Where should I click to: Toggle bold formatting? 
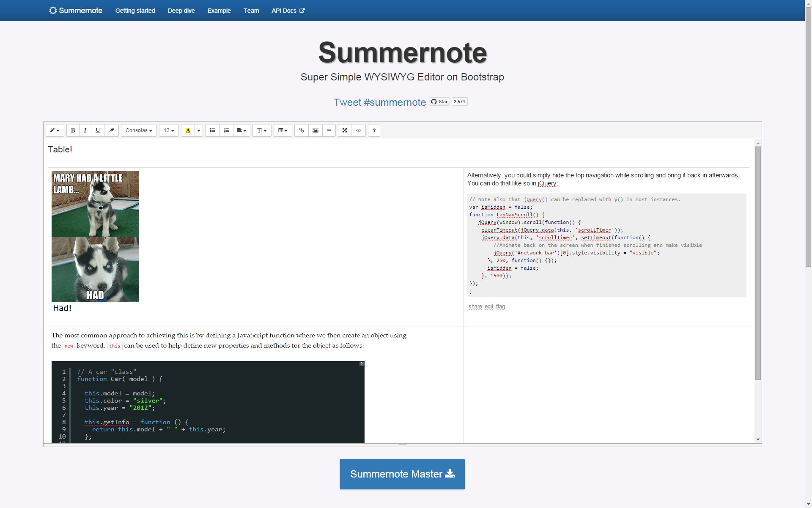click(73, 130)
